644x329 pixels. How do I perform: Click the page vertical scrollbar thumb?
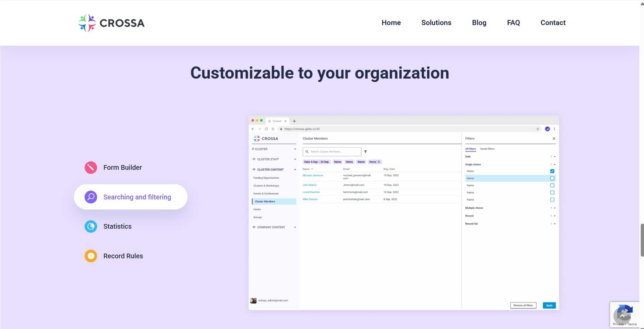tap(642, 240)
